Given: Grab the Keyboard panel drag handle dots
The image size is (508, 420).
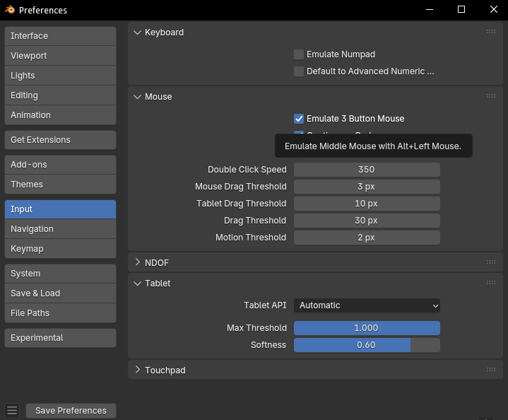Looking at the screenshot, I should 491,31.
